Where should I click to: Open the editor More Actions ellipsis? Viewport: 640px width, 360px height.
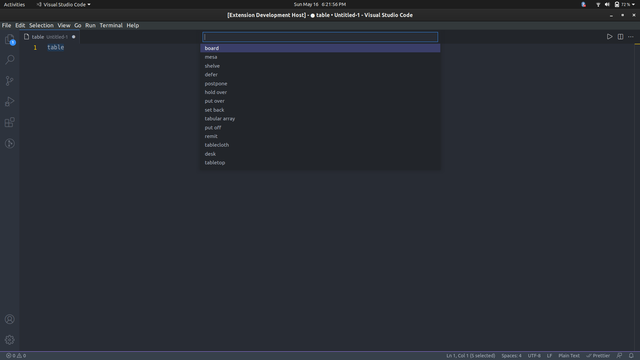pyautogui.click(x=631, y=37)
